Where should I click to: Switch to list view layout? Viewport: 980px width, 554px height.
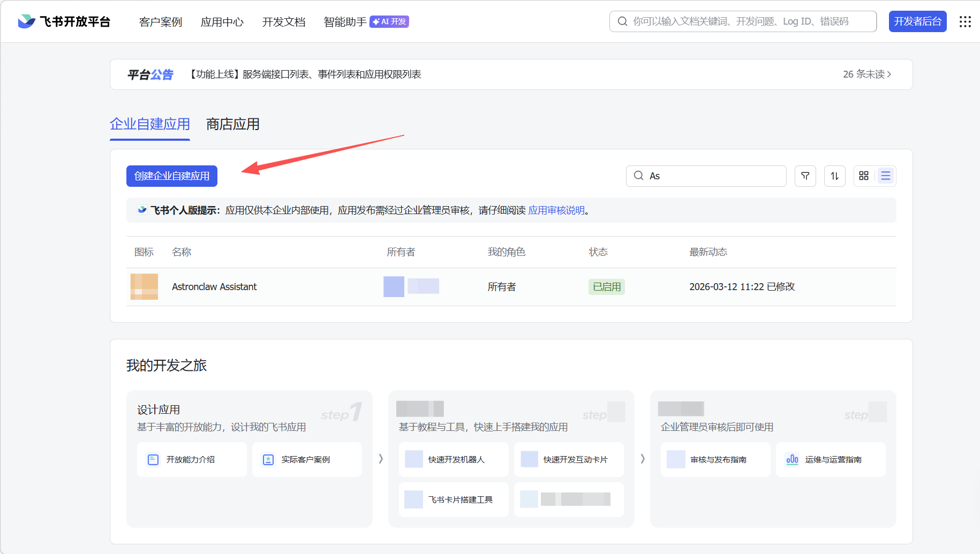[x=886, y=176]
